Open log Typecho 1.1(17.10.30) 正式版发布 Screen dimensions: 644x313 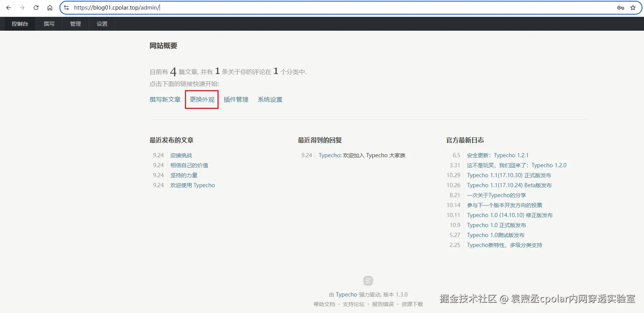point(509,175)
